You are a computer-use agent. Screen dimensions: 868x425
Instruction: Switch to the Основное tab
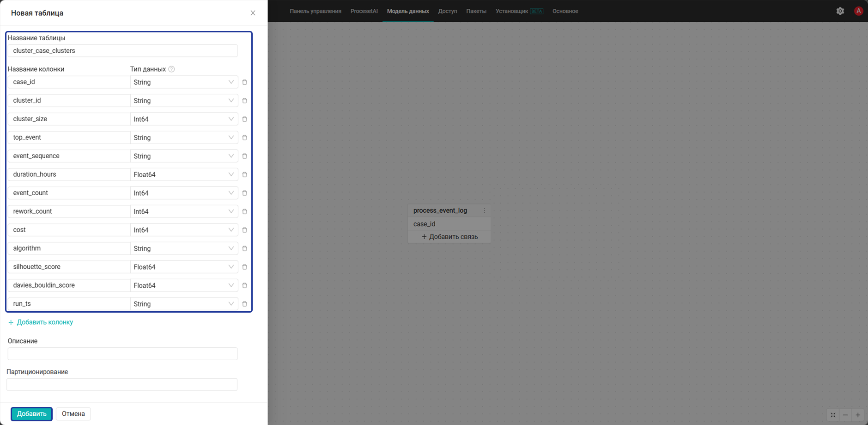[x=565, y=11]
